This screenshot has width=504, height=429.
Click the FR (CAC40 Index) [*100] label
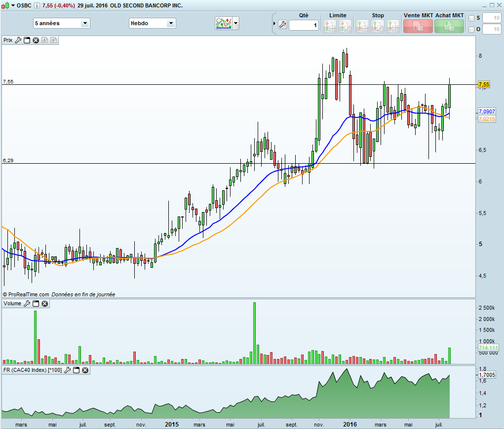33,370
